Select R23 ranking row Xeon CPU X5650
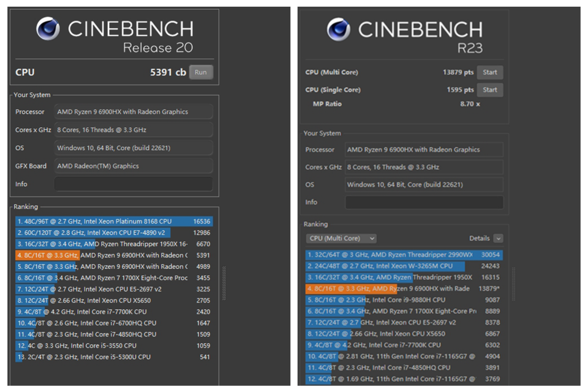Image resolution: width=588 pixels, height=392 pixels. coord(404,333)
